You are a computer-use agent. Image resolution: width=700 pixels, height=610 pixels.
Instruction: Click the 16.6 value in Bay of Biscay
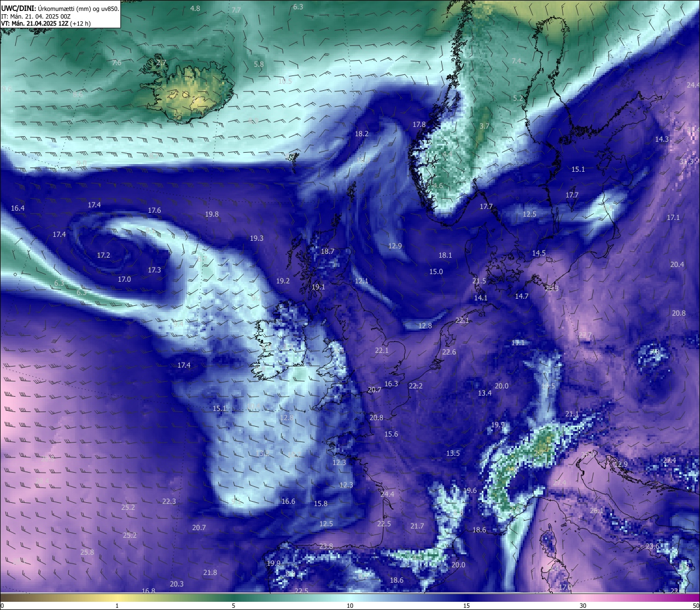pos(288,501)
